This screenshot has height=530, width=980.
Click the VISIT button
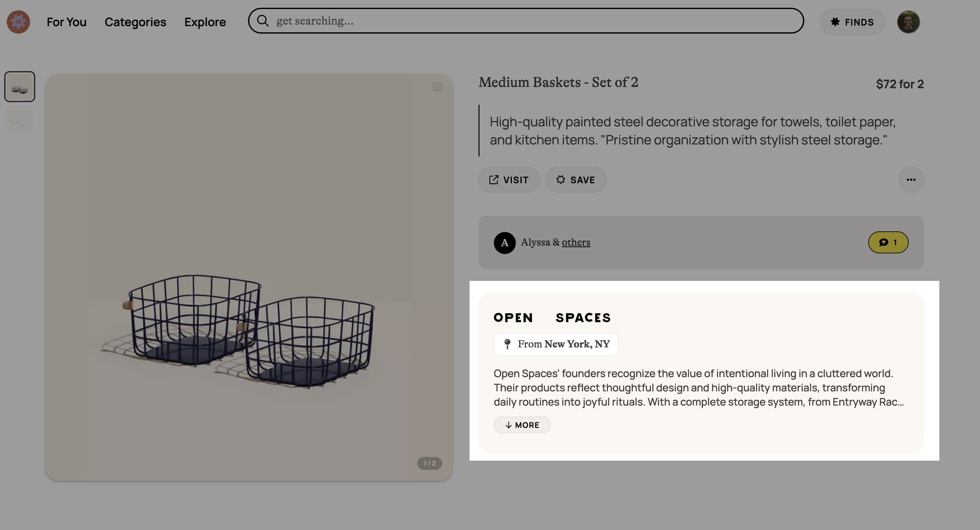pos(509,180)
